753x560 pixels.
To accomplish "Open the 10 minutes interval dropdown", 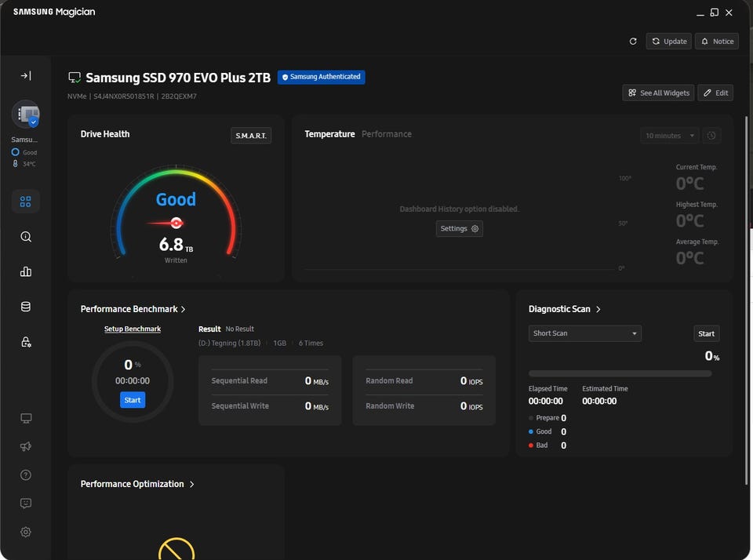I will pos(669,136).
